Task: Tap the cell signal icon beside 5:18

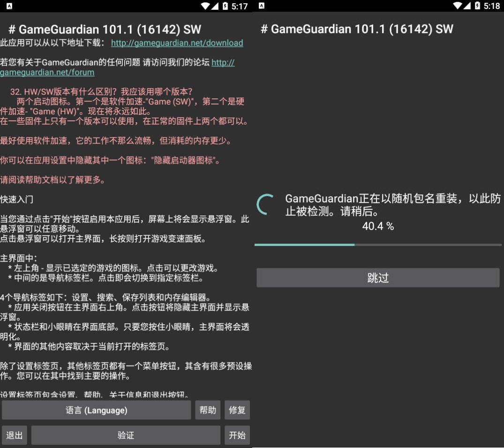Action: [467, 6]
